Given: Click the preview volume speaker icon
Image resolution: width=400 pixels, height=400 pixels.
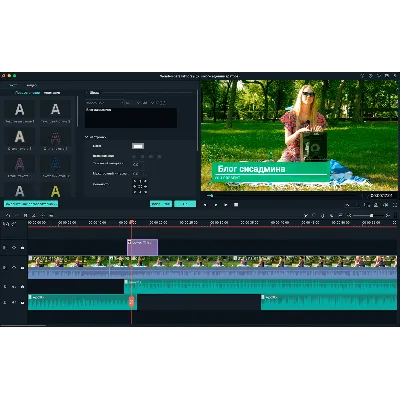Looking at the screenshot, I should click(386, 205).
